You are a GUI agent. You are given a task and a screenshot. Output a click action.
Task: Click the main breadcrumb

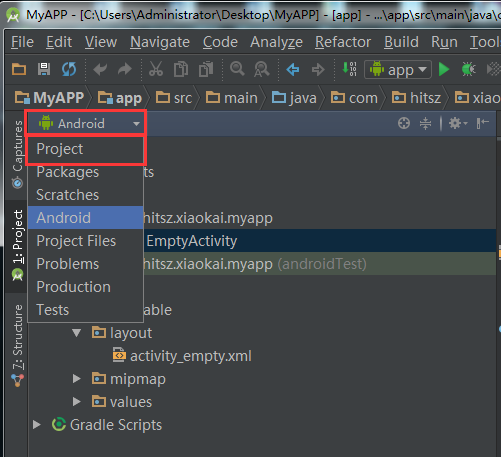click(232, 98)
